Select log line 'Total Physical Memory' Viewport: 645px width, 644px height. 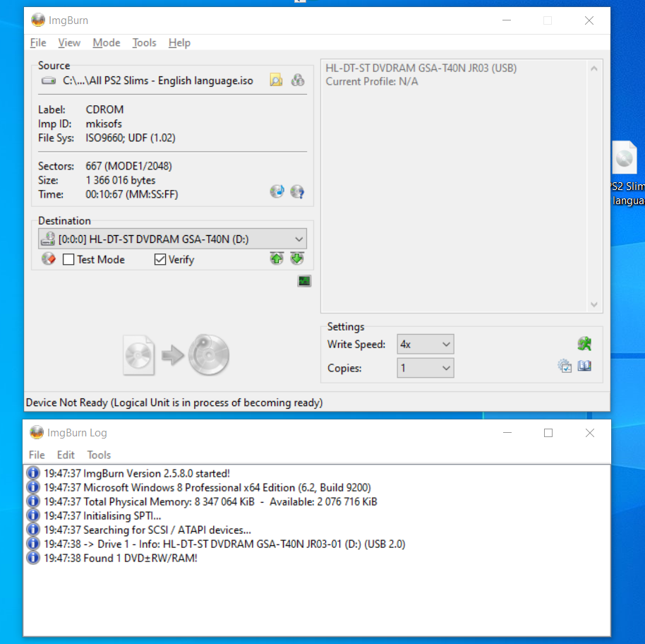tap(210, 501)
